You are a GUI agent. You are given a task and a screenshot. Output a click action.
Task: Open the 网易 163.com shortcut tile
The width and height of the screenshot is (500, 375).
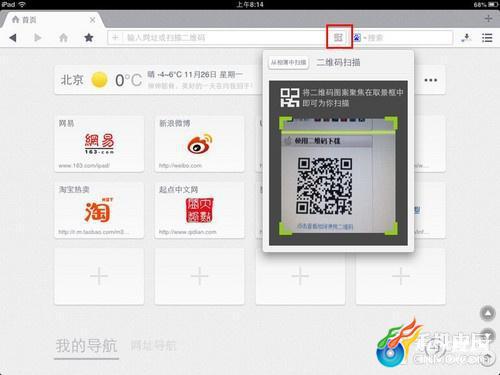[x=99, y=144]
